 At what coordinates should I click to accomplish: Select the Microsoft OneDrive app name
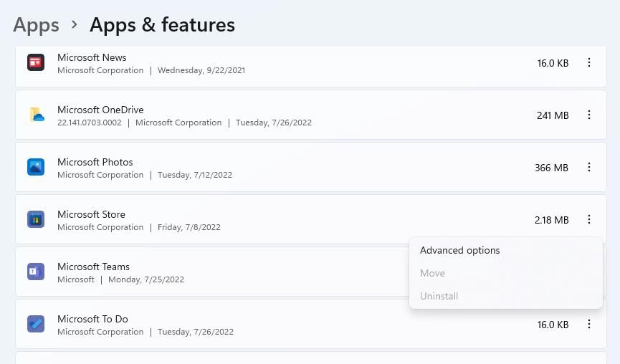pos(100,110)
